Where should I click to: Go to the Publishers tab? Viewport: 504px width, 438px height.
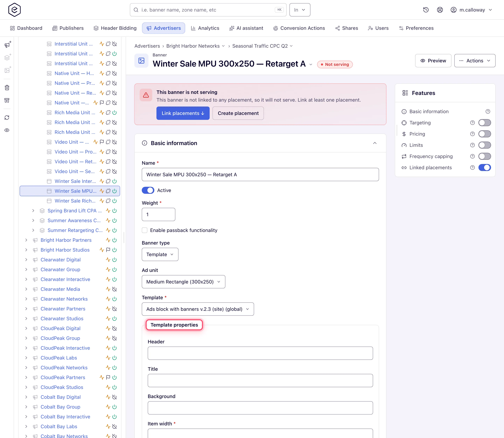[68, 28]
